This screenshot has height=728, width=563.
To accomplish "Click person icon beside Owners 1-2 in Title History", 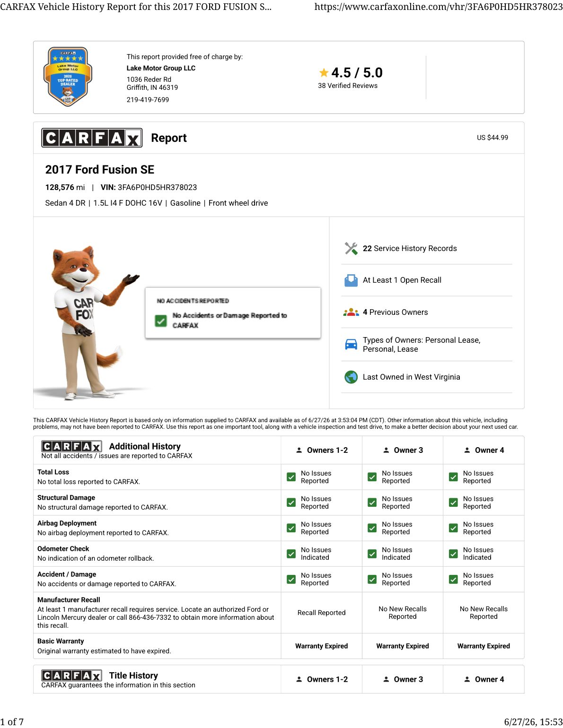I will point(299,679).
